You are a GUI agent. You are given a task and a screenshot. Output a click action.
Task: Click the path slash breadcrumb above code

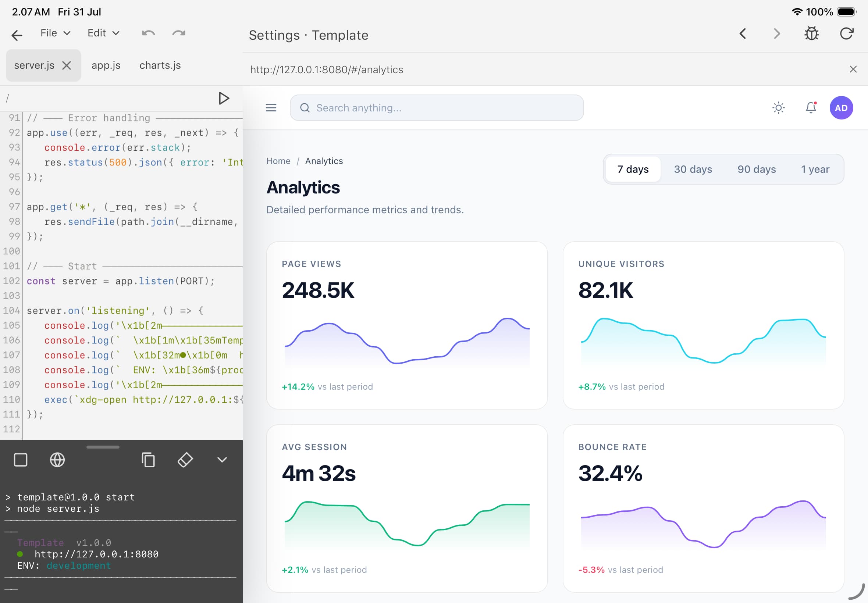tap(7, 98)
